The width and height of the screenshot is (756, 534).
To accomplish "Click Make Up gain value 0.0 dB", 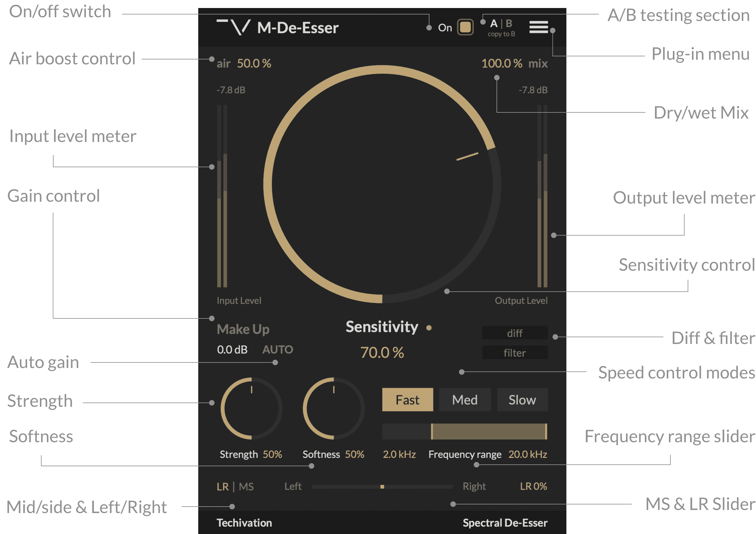I will (x=232, y=350).
